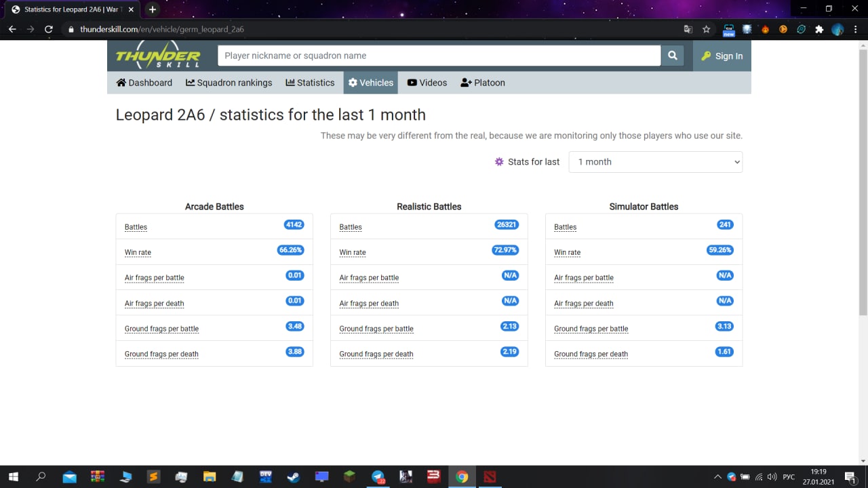The width and height of the screenshot is (868, 488).
Task: Click the gear icon beside Stats for last
Action: (500, 161)
